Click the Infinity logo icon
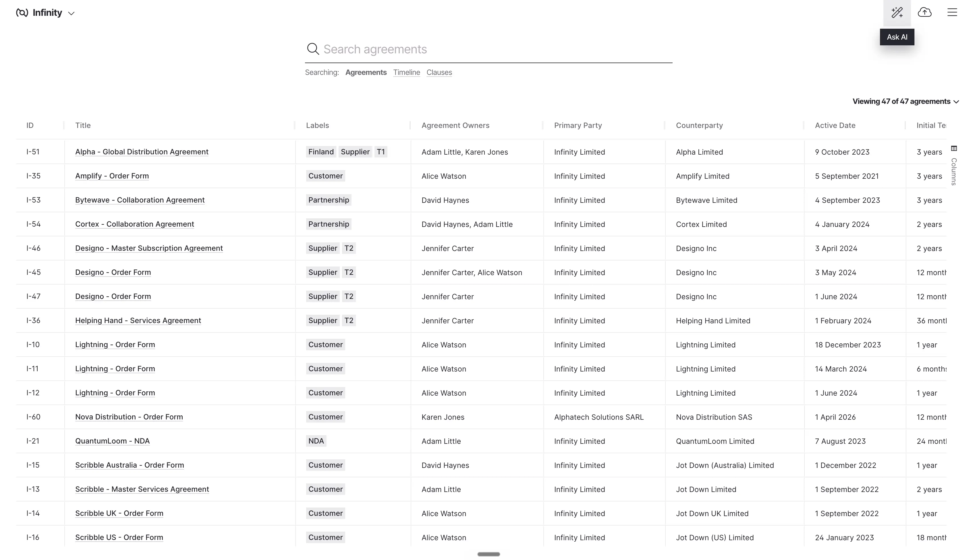Image resolution: width=977 pixels, height=560 pixels. click(x=22, y=13)
